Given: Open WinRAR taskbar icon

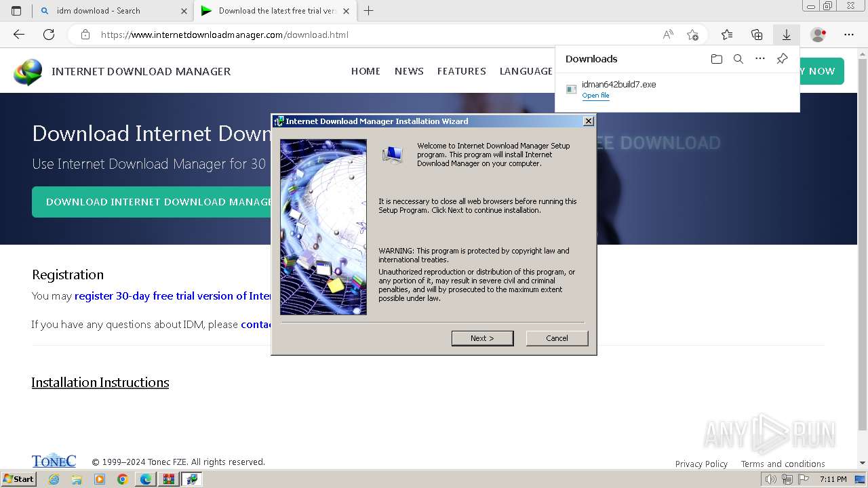Looking at the screenshot, I should (x=169, y=479).
